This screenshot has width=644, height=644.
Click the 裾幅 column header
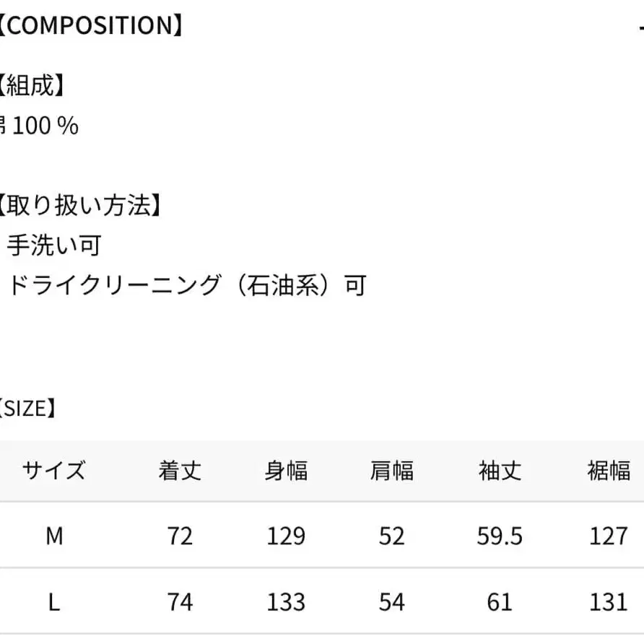click(609, 471)
